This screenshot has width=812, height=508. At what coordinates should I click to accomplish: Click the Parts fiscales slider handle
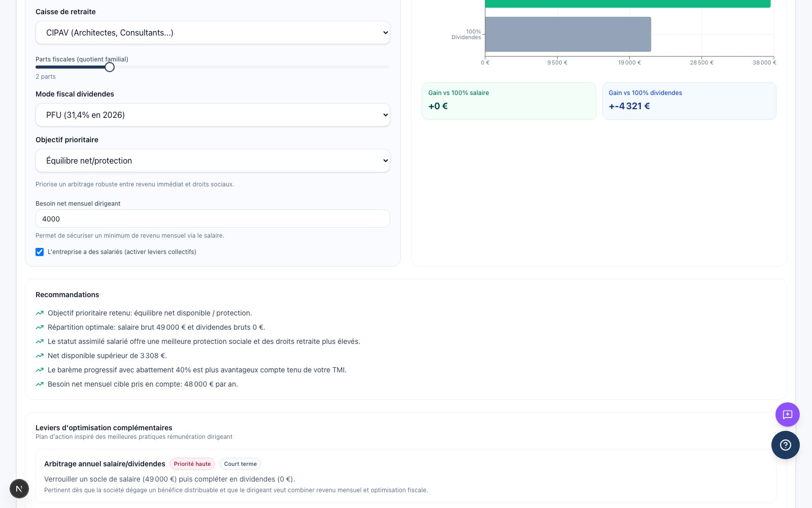110,67
